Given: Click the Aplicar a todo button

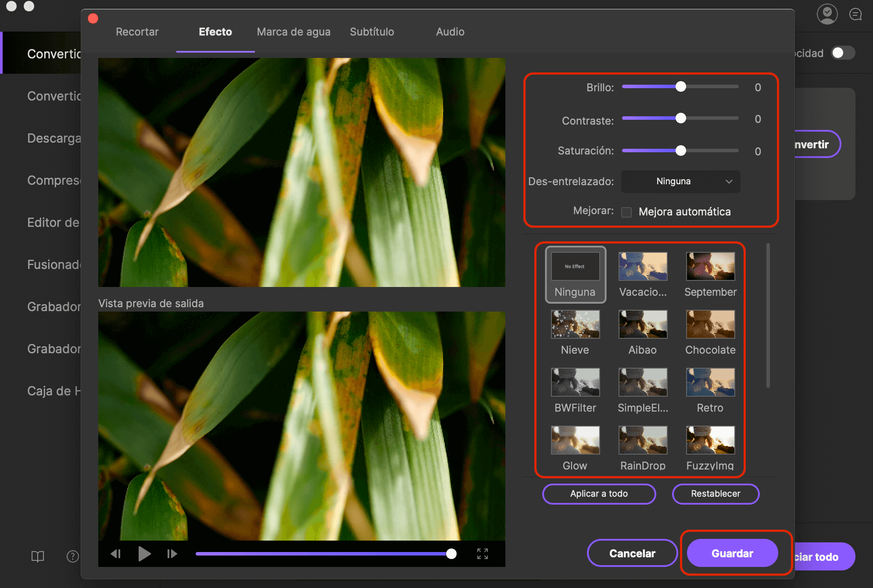Looking at the screenshot, I should (x=599, y=494).
